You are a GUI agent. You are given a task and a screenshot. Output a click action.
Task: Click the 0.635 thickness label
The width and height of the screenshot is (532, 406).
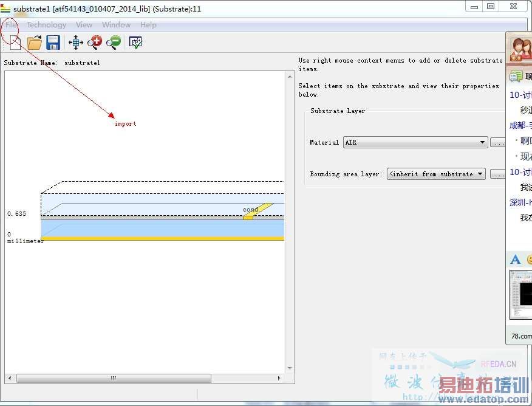[16, 213]
